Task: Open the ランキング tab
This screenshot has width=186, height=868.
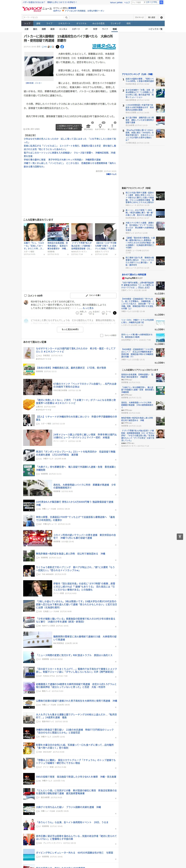Action: tap(115, 24)
